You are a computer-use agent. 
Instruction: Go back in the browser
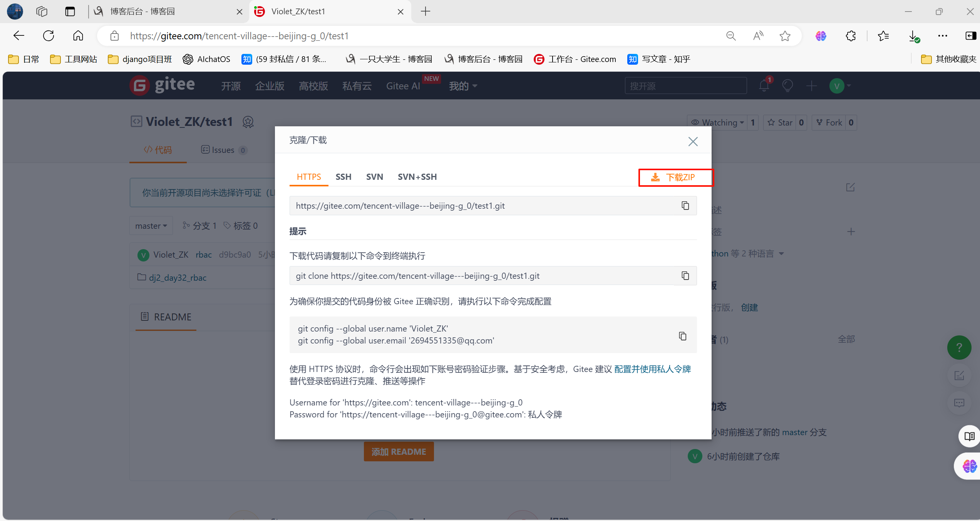[18, 36]
